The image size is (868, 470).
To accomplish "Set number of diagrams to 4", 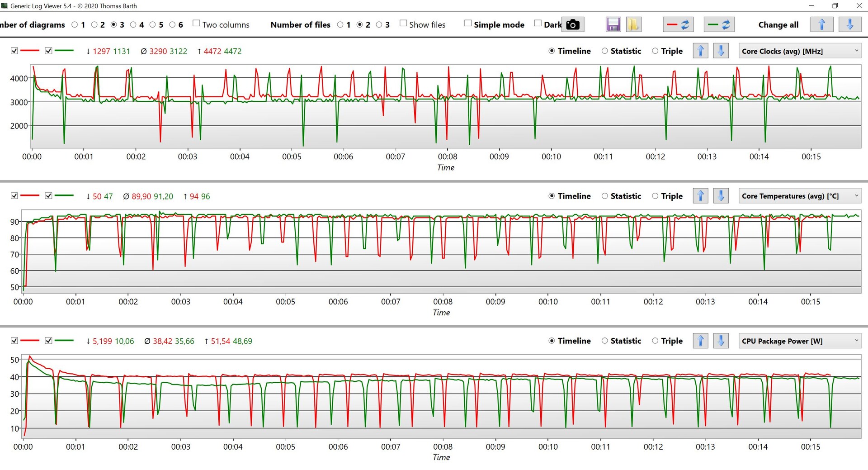I will 133,25.
